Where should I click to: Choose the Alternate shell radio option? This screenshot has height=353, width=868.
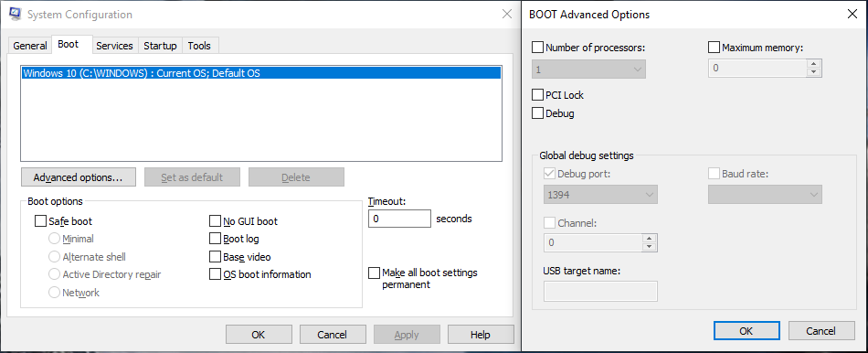(54, 257)
